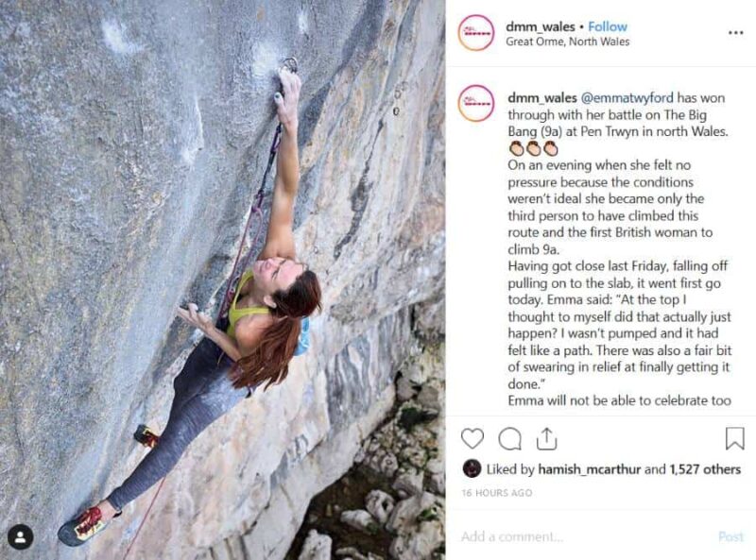Image resolution: width=756 pixels, height=560 pixels.
Task: Open hamish_mcarthur's small avatar in likes
Action: point(472,468)
